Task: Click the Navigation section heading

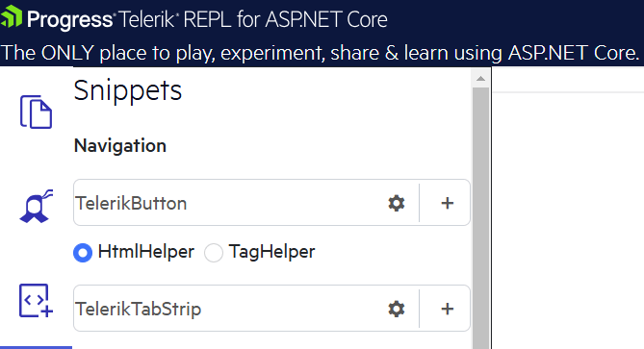Action: pyautogui.click(x=120, y=146)
